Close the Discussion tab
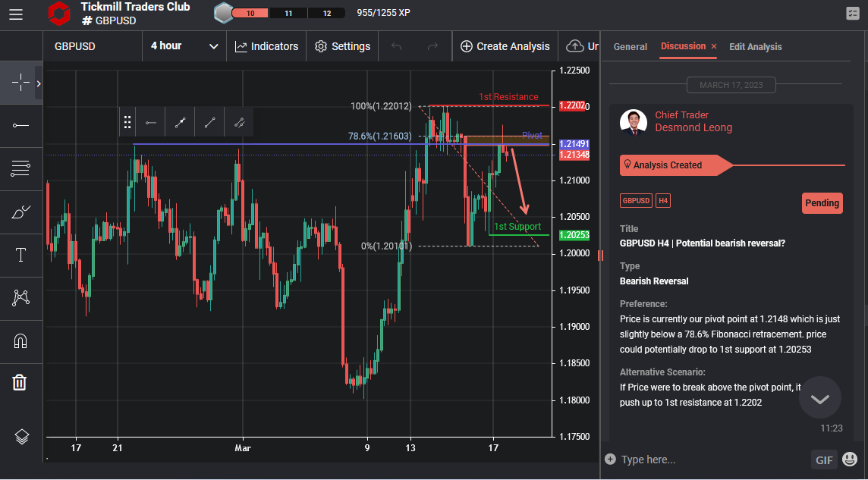Screen dimensions: 868x480 point(713,46)
